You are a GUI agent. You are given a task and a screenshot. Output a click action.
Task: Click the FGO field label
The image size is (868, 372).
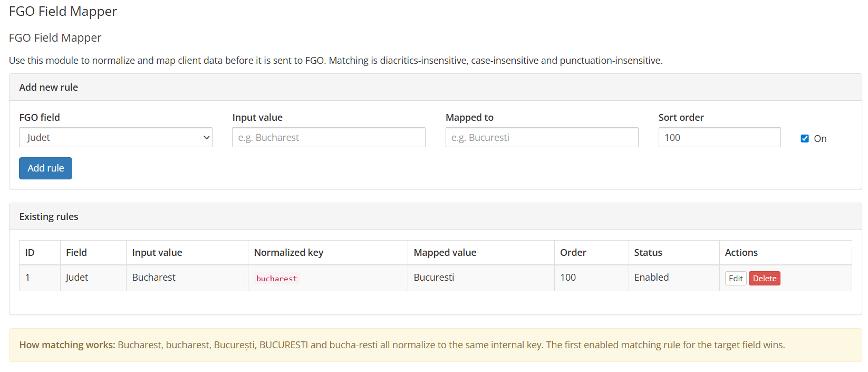(40, 118)
